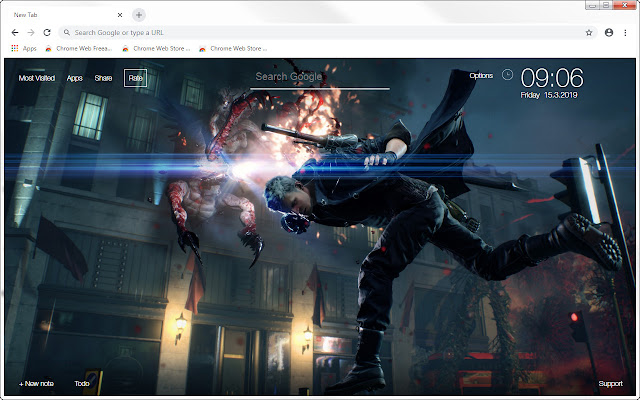Open the Apps bookmarks shortcut
This screenshot has width=640, height=400.
coord(24,48)
